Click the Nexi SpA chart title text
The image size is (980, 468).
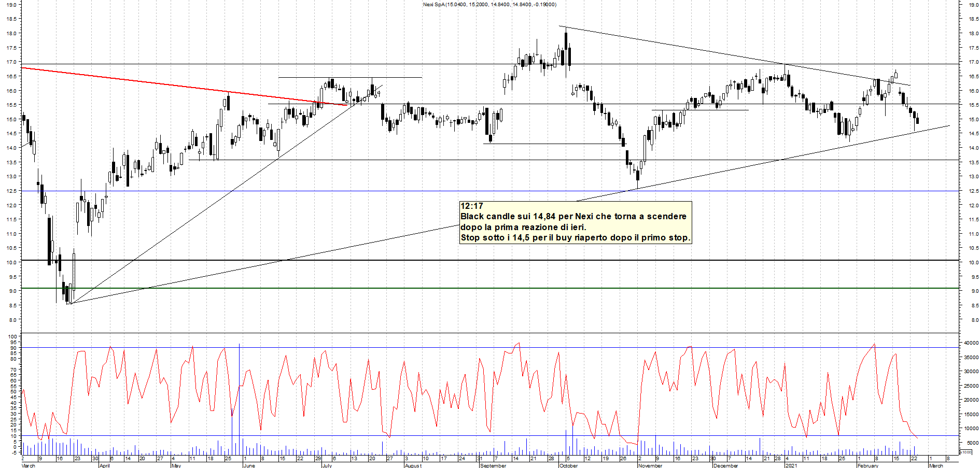[x=489, y=5]
